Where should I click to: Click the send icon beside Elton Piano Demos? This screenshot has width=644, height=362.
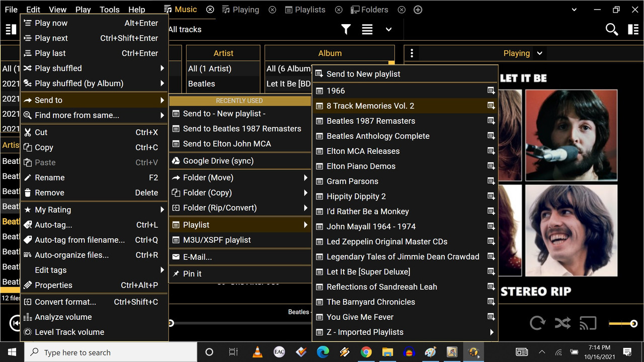(491, 166)
